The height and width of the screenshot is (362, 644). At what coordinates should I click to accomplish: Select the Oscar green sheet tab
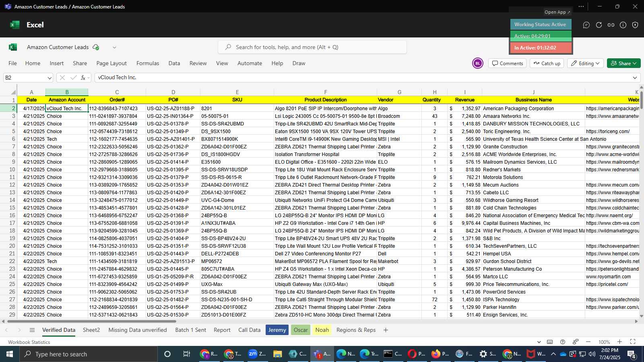click(x=301, y=330)
